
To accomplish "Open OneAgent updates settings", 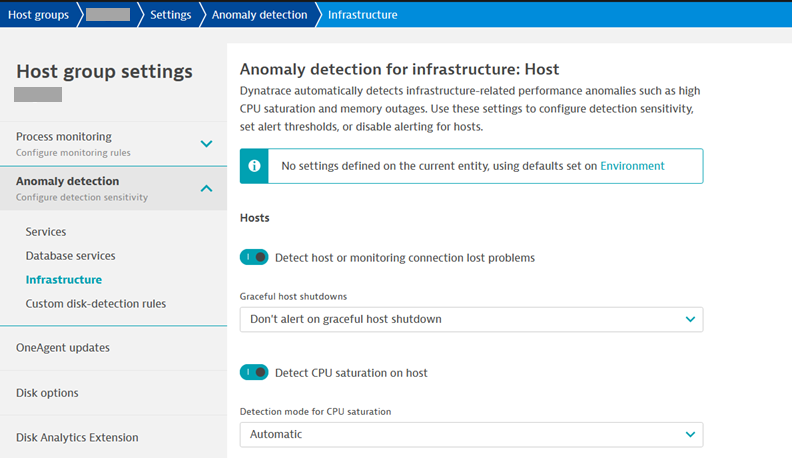I will tap(63, 347).
